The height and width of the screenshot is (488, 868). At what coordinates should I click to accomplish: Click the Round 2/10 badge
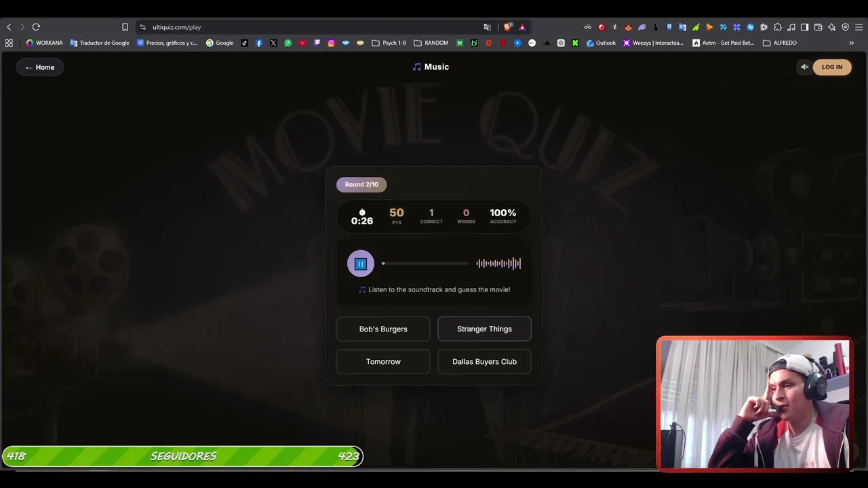point(361,184)
